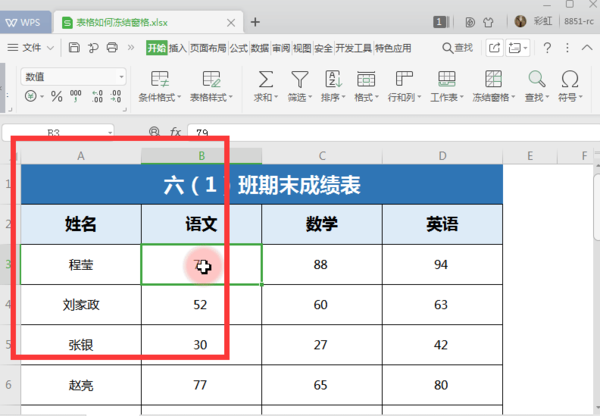Image resolution: width=600 pixels, height=416 pixels.
Task: Open the 文件 menu
Action: coord(31,47)
